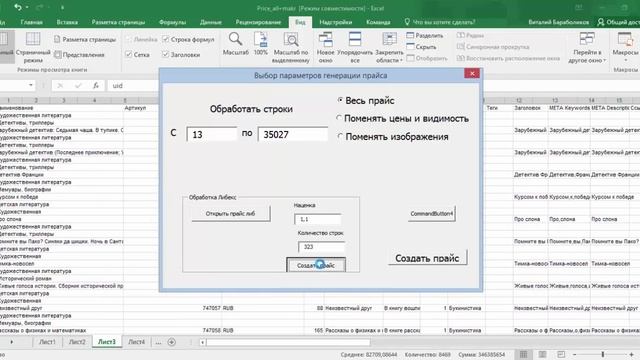
Task: Close the price generation dialog
Action: click(x=472, y=73)
